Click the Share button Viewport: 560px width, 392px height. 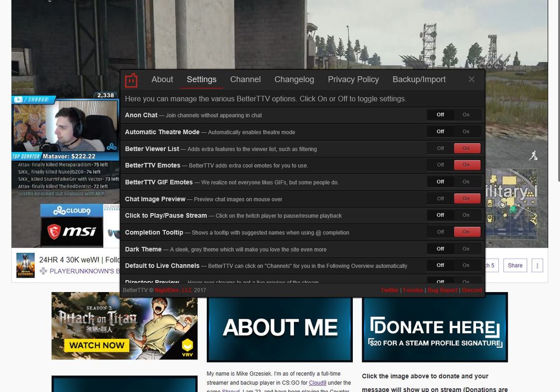[x=515, y=265]
